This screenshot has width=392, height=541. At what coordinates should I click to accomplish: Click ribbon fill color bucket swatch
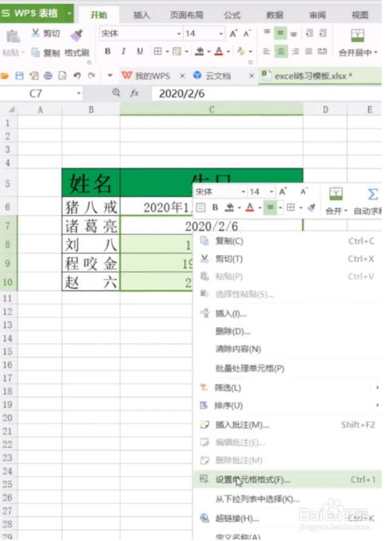(x=200, y=52)
